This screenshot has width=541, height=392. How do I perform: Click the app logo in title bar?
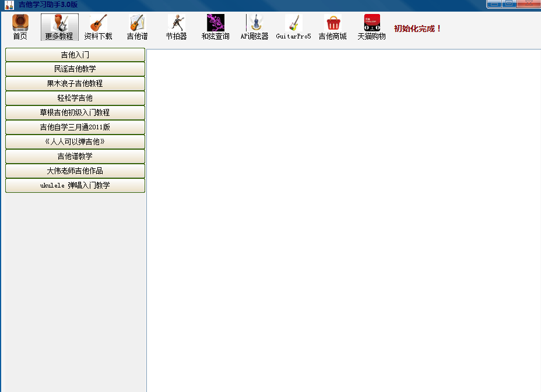click(9, 5)
